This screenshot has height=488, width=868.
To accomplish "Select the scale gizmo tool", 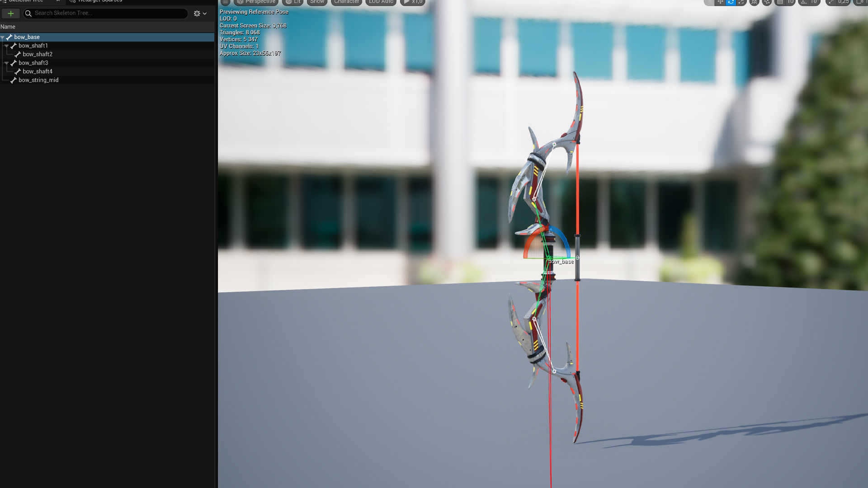I will tap(741, 2).
